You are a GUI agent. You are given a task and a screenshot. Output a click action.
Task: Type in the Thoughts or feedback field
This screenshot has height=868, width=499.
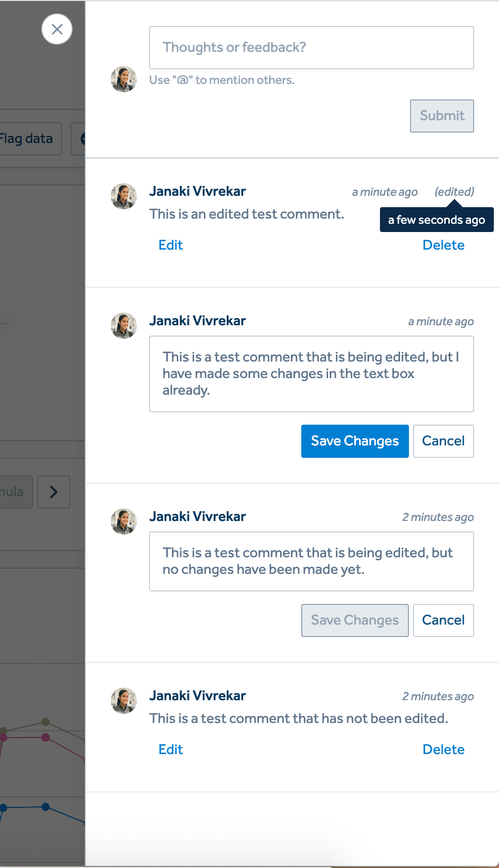tap(311, 48)
